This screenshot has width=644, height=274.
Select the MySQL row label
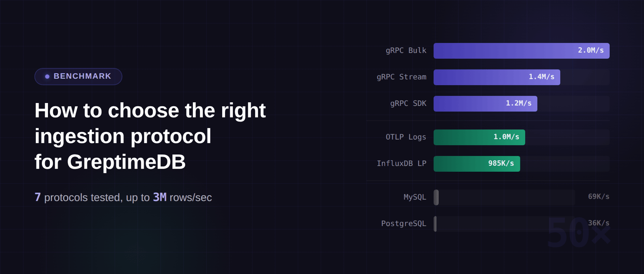tap(415, 197)
